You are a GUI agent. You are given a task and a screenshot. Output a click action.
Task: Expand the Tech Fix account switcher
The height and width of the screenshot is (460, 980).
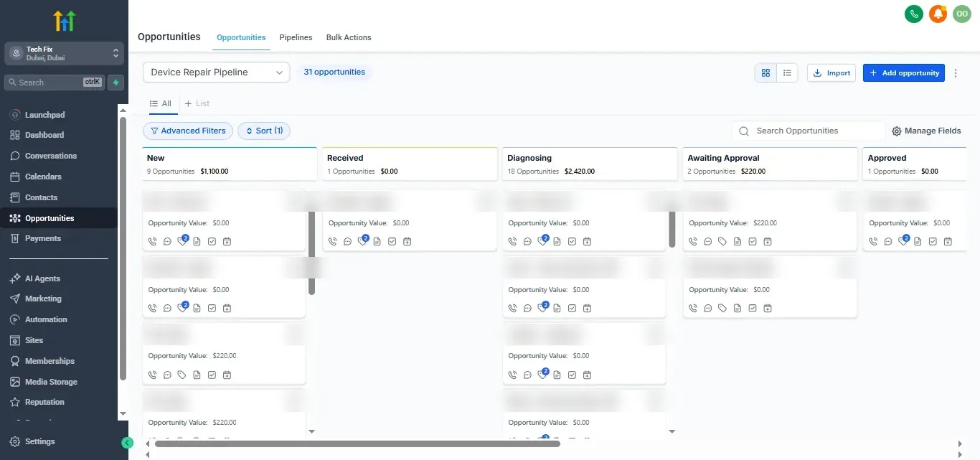(x=65, y=53)
